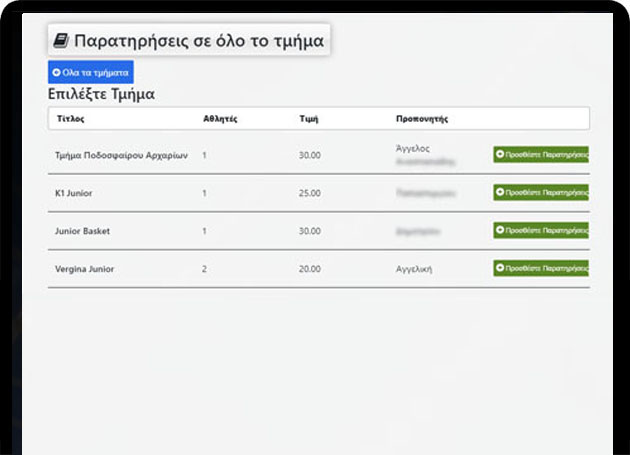This screenshot has height=455, width=630.
Task: Click plus icon in Όλα τα τμήματα button
Action: pyautogui.click(x=57, y=72)
